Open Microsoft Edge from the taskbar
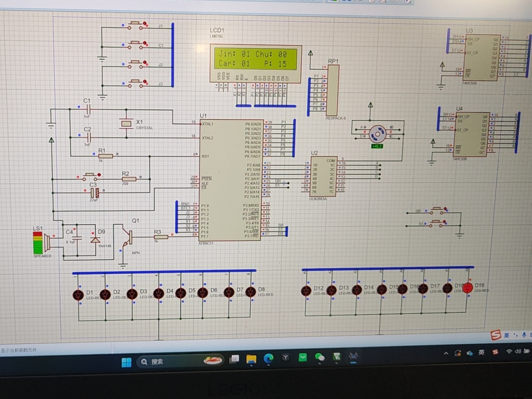 pos(268,359)
